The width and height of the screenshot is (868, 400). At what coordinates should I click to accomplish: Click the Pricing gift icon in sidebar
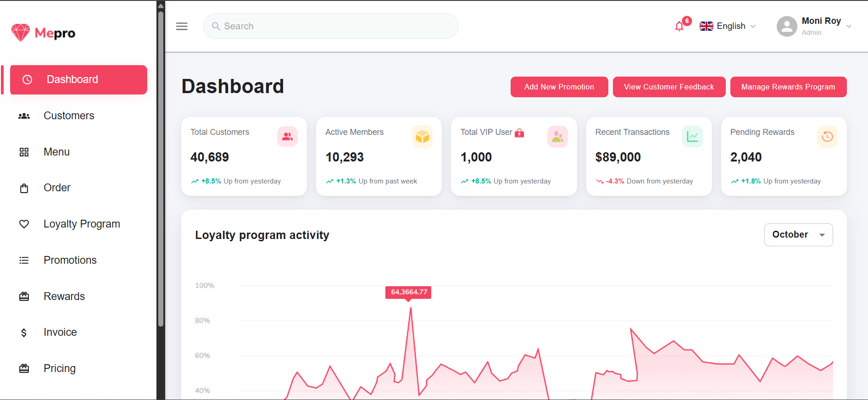(24, 368)
